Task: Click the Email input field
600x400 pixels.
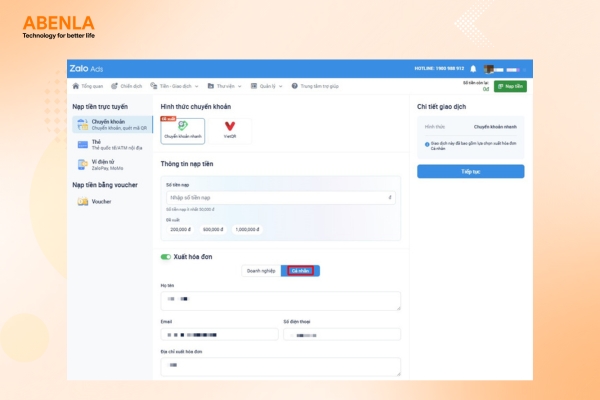Action: [219, 335]
